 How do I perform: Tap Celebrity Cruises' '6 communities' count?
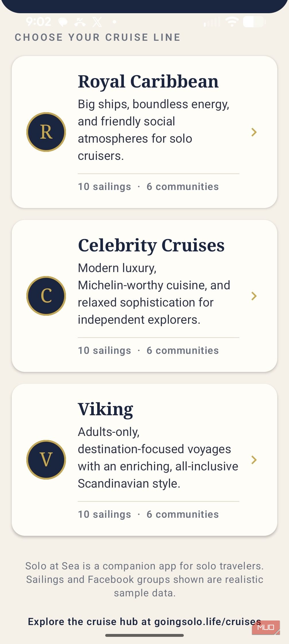[x=183, y=350]
